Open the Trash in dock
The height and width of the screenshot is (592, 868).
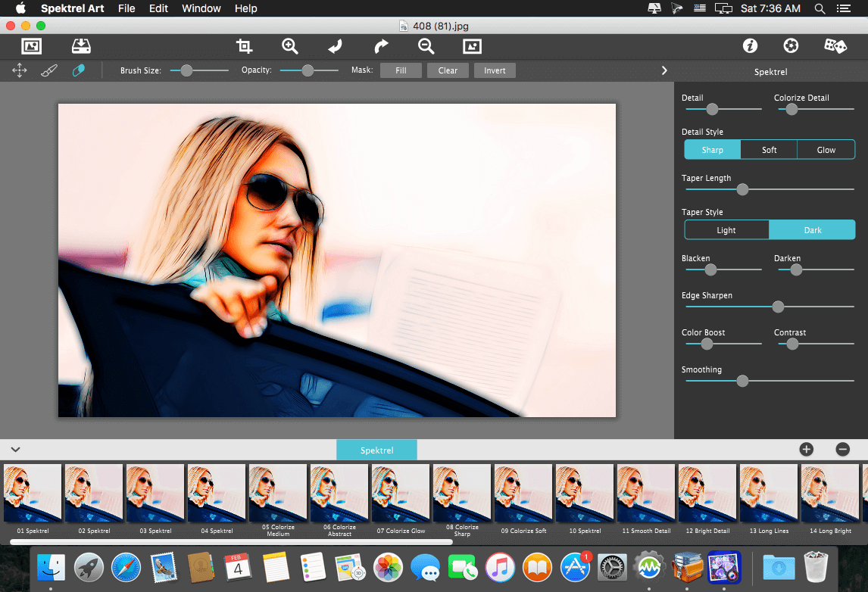pos(816,567)
